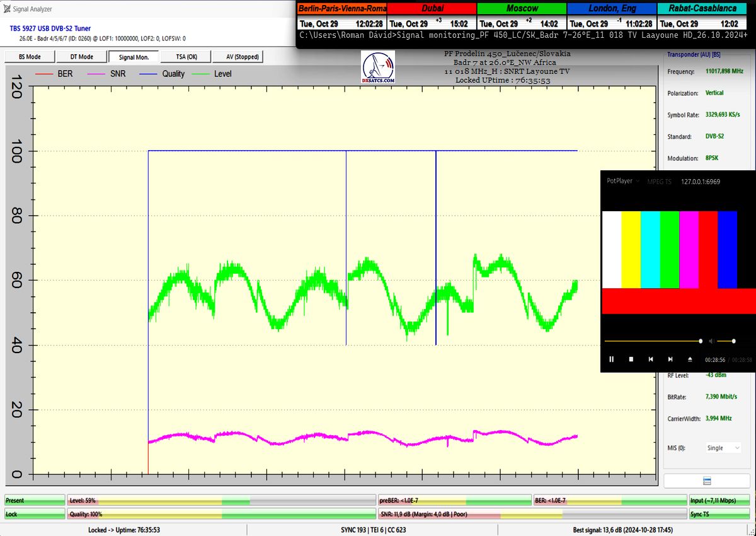The height and width of the screenshot is (536, 756).
Task: Toggle the BER series in legend
Action: [x=55, y=74]
